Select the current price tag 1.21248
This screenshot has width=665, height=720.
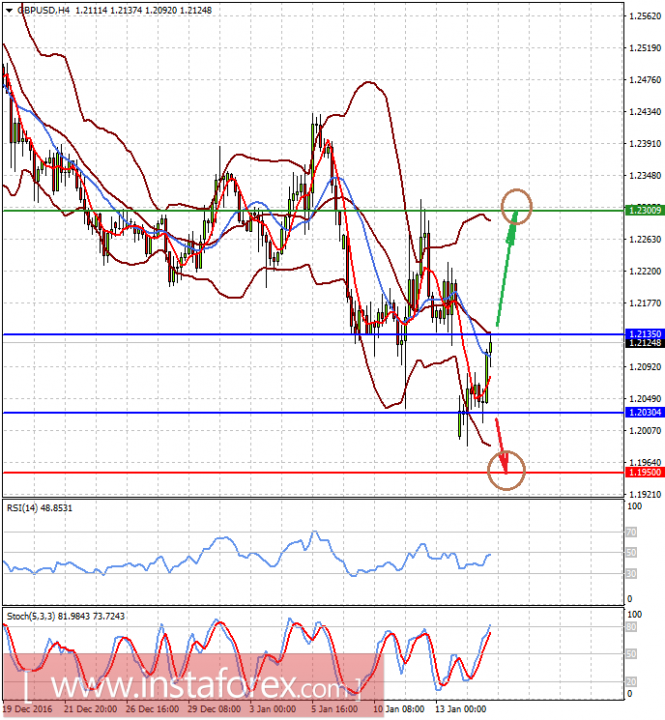[642, 343]
